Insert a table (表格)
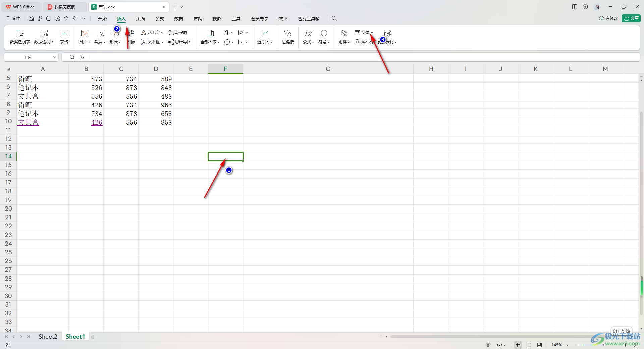The width and height of the screenshot is (644, 349). [x=64, y=37]
